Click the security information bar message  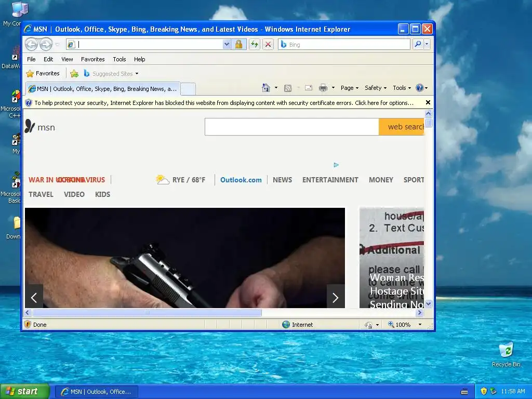click(224, 103)
